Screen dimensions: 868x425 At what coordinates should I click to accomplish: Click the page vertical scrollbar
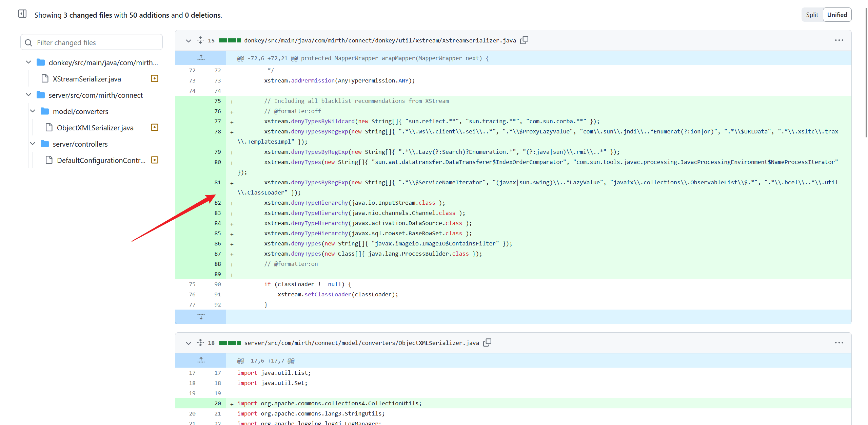point(866,73)
